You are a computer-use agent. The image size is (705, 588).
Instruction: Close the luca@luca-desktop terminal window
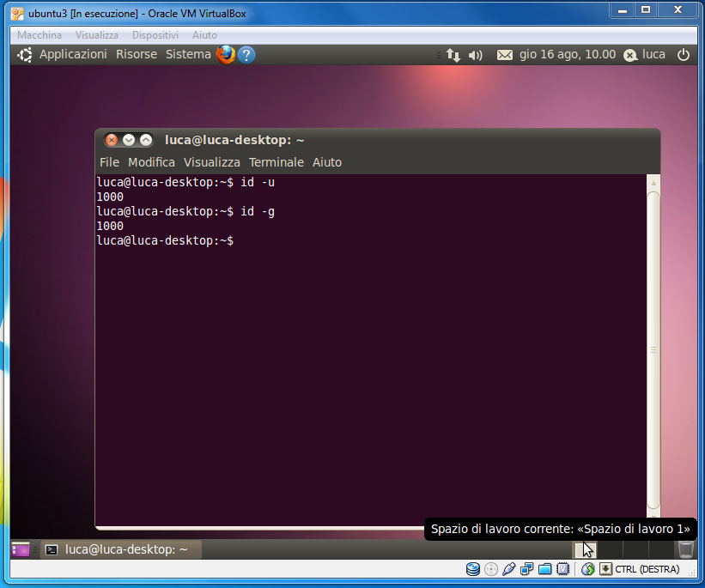click(x=112, y=140)
